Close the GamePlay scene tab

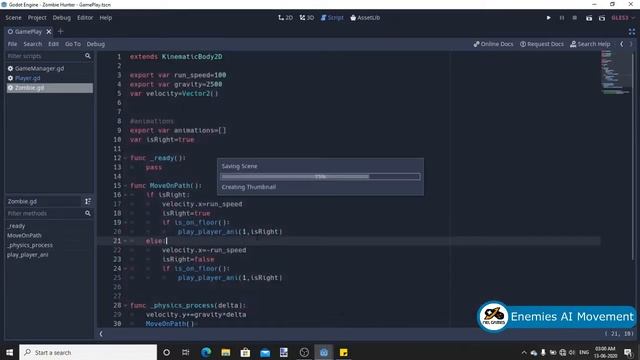click(x=49, y=31)
